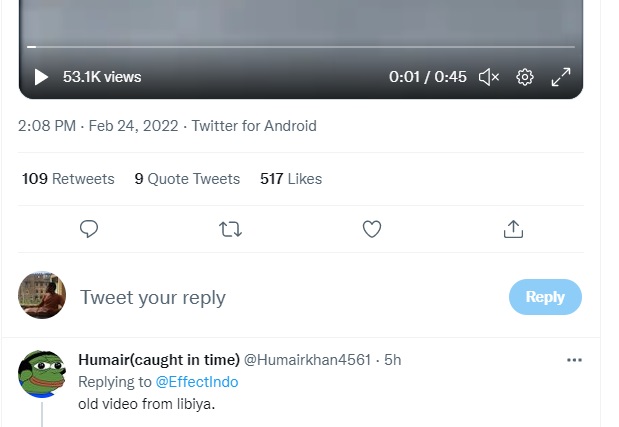View the 109 Retweets list
This screenshot has height=427, width=619.
(x=68, y=179)
